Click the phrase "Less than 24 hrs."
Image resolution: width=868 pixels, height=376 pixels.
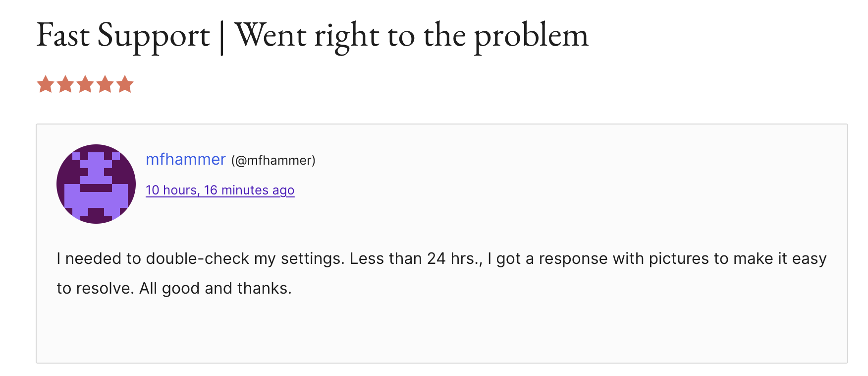pyautogui.click(x=416, y=258)
